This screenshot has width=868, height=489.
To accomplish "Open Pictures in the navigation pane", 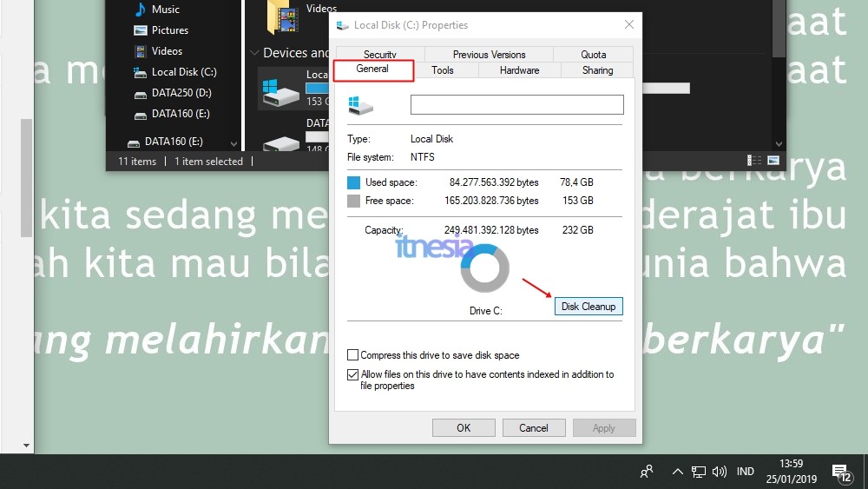I will pos(168,30).
